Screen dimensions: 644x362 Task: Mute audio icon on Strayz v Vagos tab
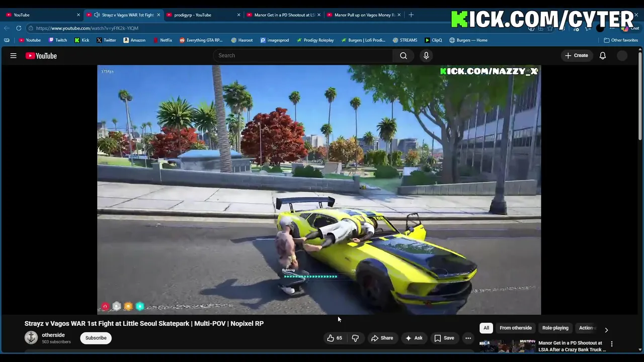pos(97,15)
